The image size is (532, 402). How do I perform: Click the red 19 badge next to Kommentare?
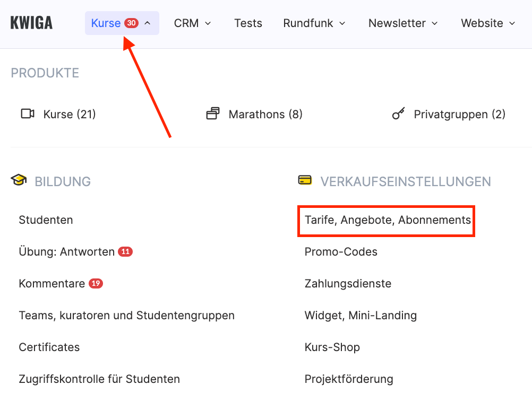pos(96,284)
